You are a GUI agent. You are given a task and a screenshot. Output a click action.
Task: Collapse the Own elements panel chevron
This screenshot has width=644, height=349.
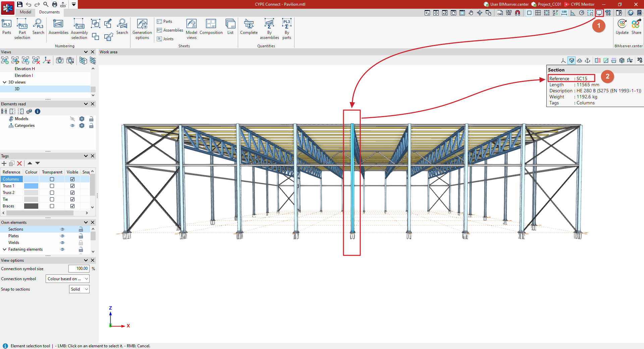(86, 222)
